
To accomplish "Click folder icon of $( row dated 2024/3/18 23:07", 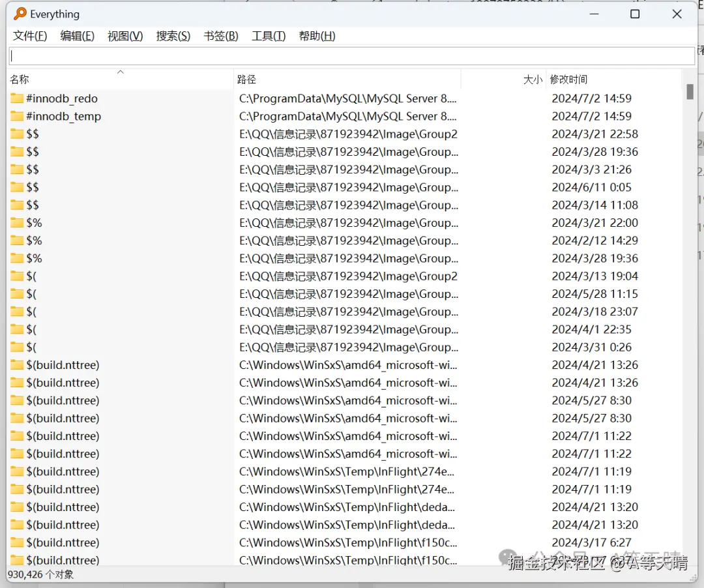I will point(17,312).
